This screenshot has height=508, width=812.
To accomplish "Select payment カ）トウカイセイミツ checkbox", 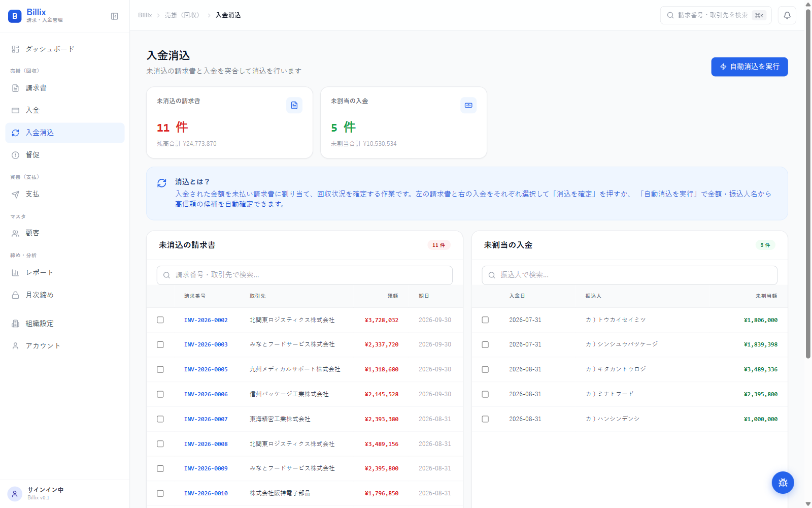I will 485,320.
